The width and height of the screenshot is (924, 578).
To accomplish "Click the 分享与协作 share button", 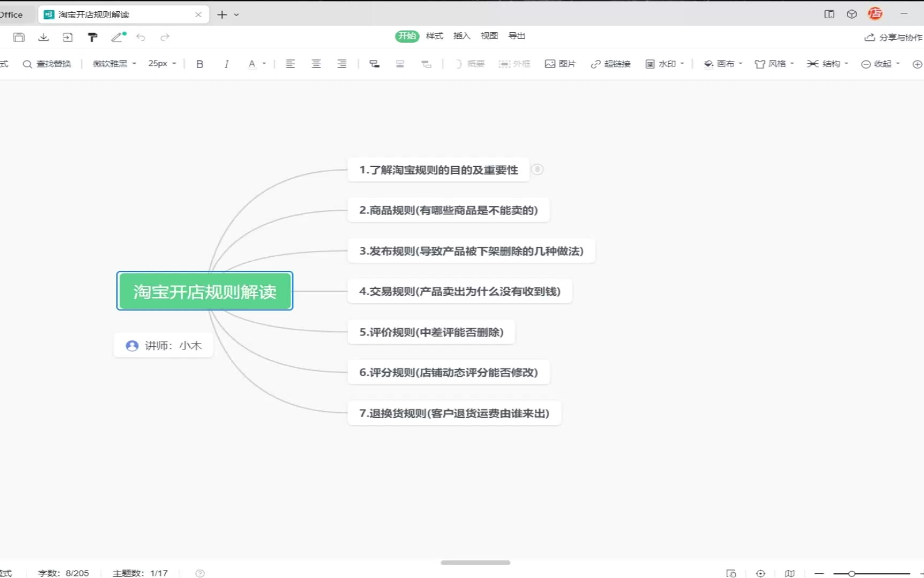I will [893, 37].
